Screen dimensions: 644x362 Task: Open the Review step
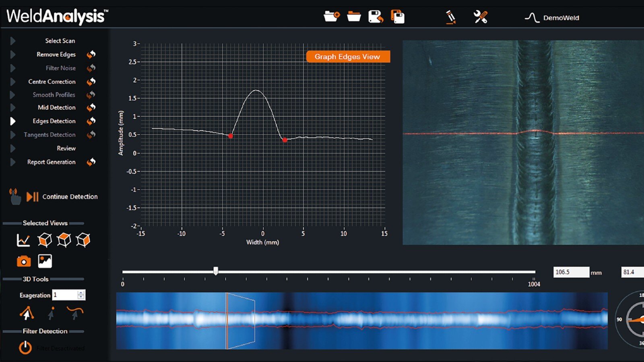(66, 148)
